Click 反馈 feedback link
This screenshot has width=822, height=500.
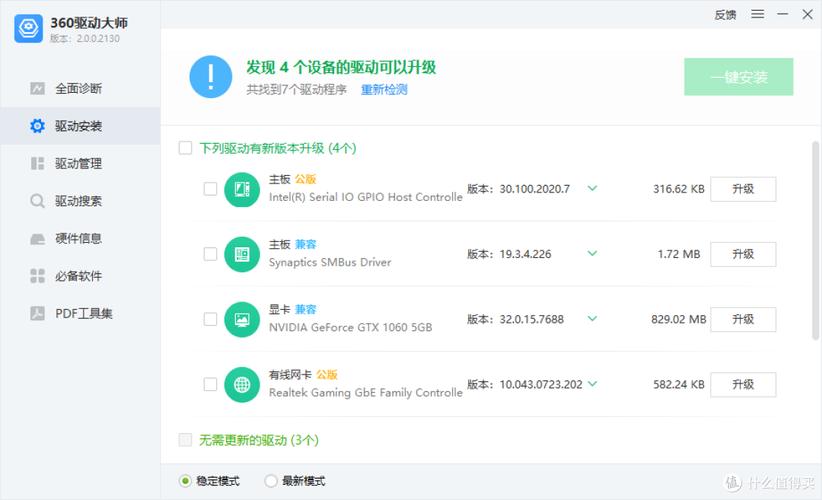point(726,15)
